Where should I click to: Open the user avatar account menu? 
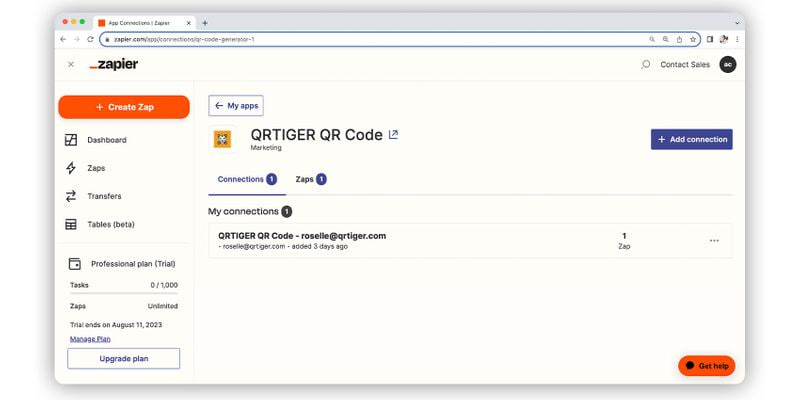coord(728,64)
